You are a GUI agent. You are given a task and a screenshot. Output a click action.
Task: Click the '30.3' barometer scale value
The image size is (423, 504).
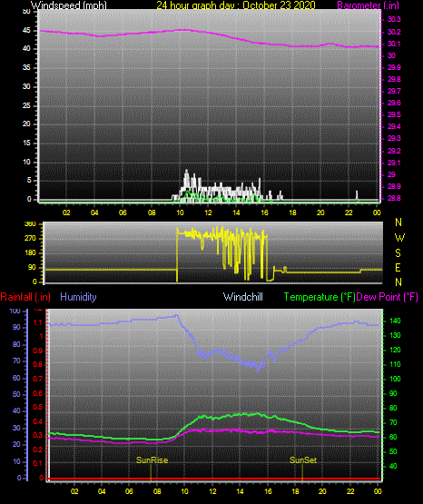(394, 20)
